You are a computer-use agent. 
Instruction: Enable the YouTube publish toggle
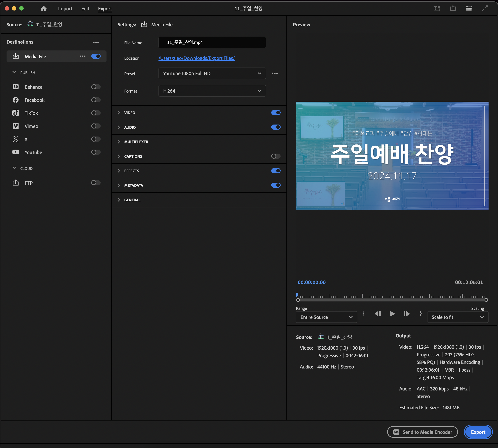(96, 152)
